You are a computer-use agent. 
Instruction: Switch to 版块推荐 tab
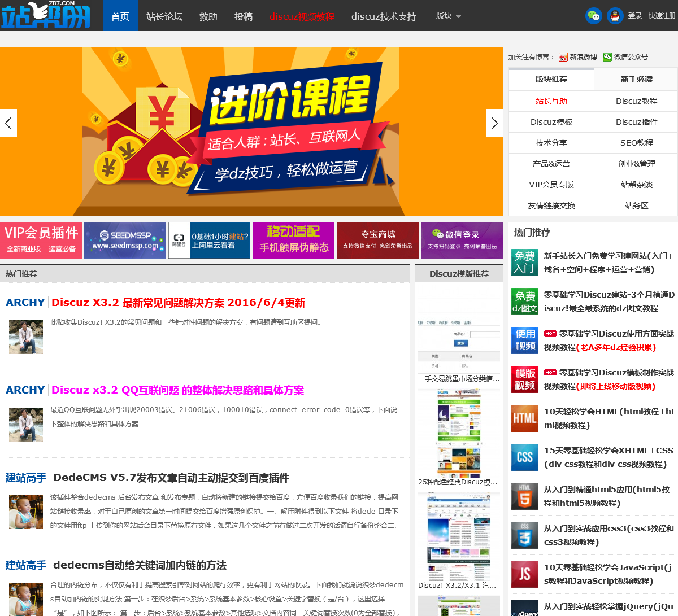551,79
